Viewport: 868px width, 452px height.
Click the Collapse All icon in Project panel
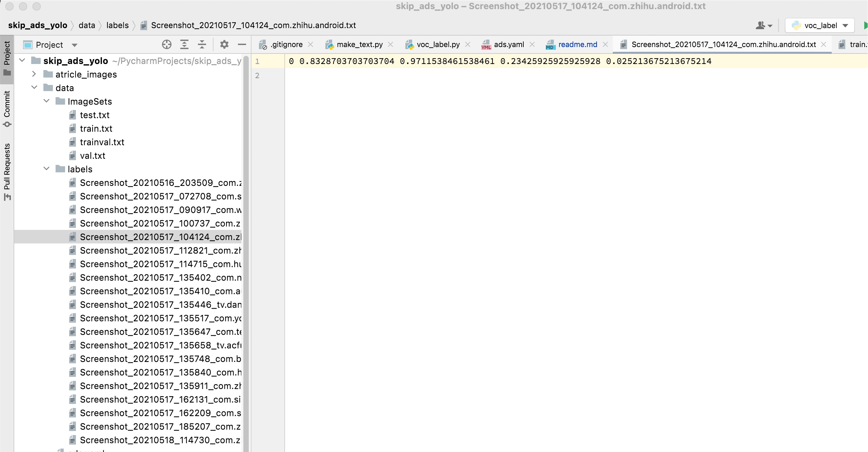[202, 44]
